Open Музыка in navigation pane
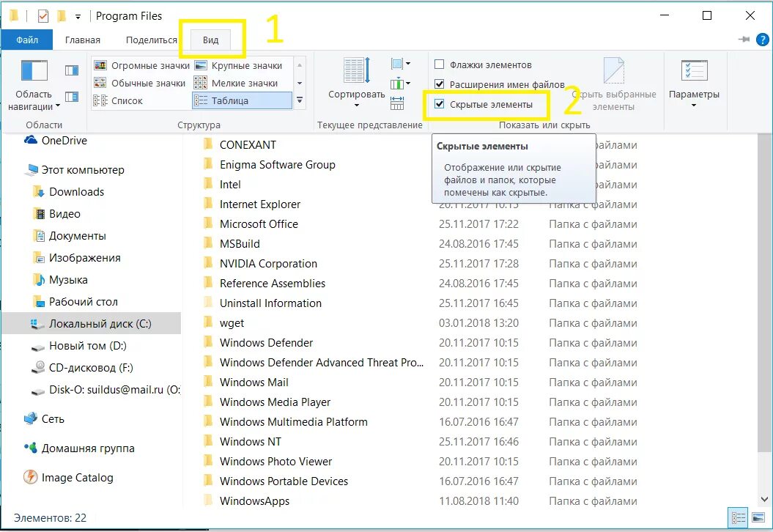Image resolution: width=773 pixels, height=532 pixels. (60, 280)
